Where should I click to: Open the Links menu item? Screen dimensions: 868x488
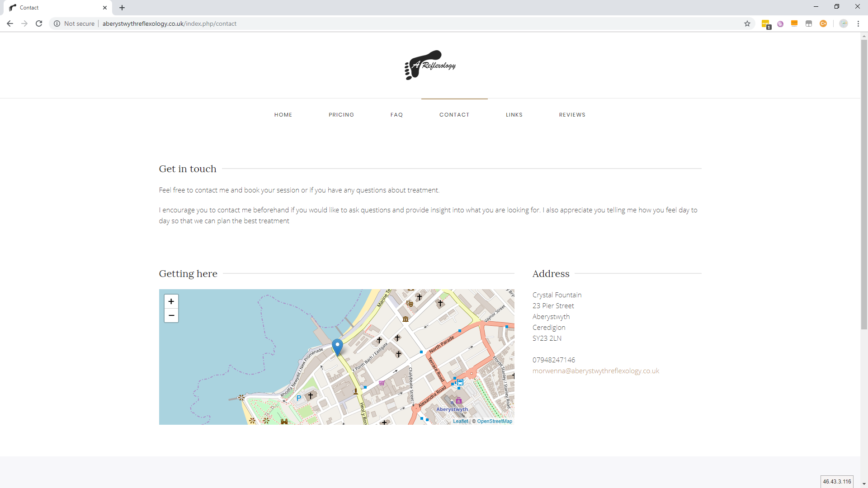click(514, 115)
